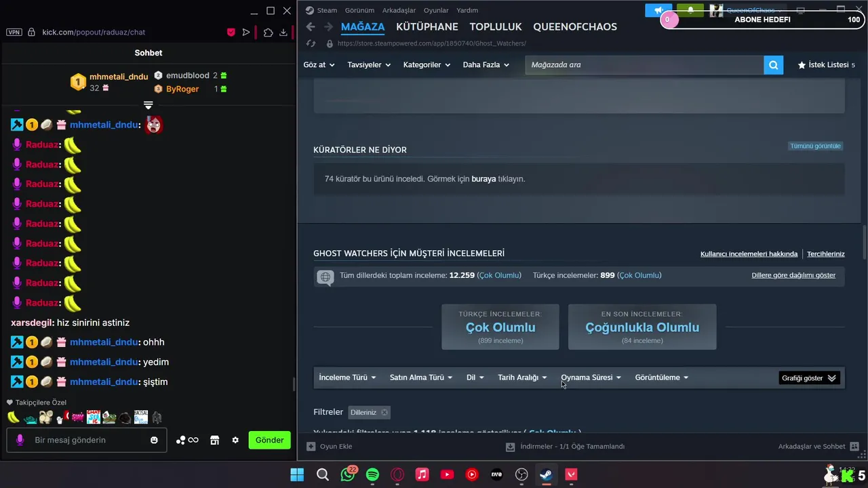Viewport: 868px width, 488px height.
Task: Expand the Göz at dropdown
Action: [x=319, y=65]
